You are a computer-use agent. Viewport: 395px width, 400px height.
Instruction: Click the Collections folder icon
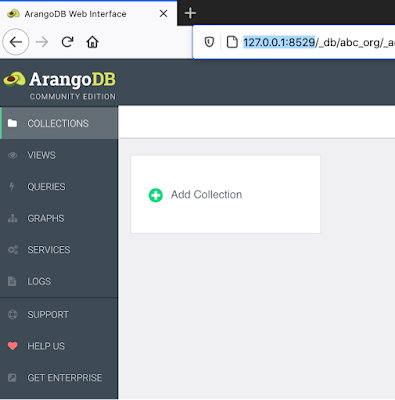click(12, 123)
